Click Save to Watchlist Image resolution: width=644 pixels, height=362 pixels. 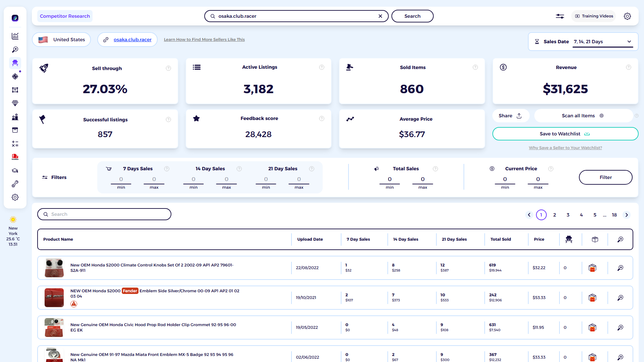565,134
